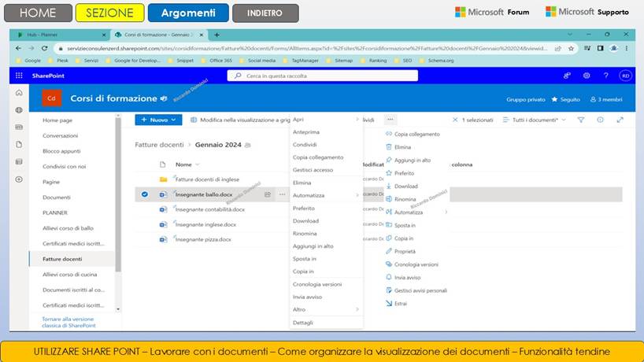The height and width of the screenshot is (362, 644).
Task: Click the INDIETRO button
Action: point(265,13)
